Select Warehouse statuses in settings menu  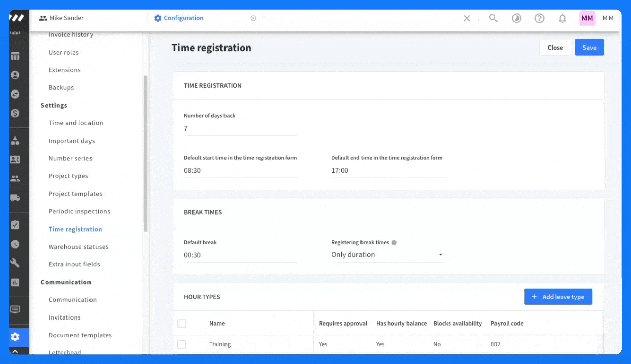click(78, 247)
